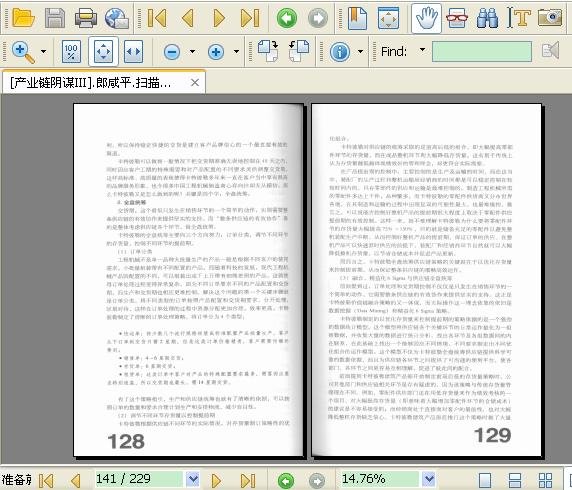Screen dimensions: 572x490
Task: Click page number field 141 / 229
Action: (x=139, y=479)
